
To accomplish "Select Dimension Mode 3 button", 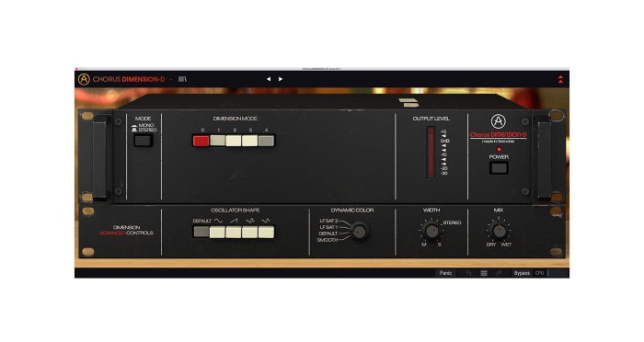I will 249,141.
